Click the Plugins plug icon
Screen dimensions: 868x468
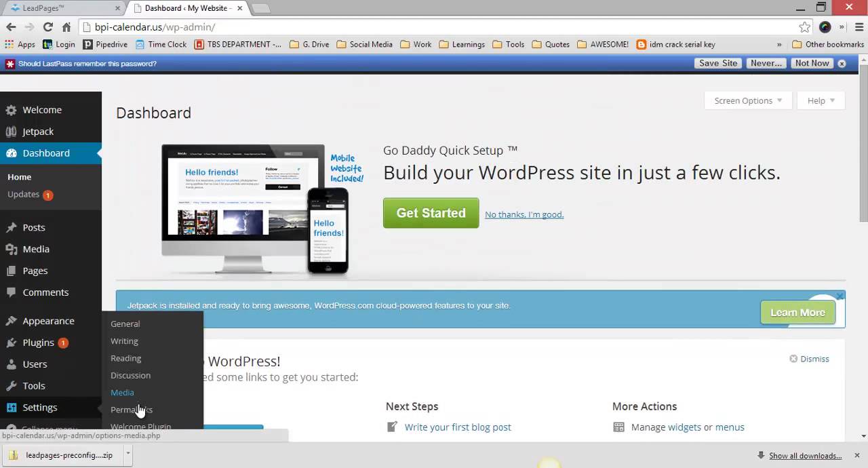[x=11, y=343]
